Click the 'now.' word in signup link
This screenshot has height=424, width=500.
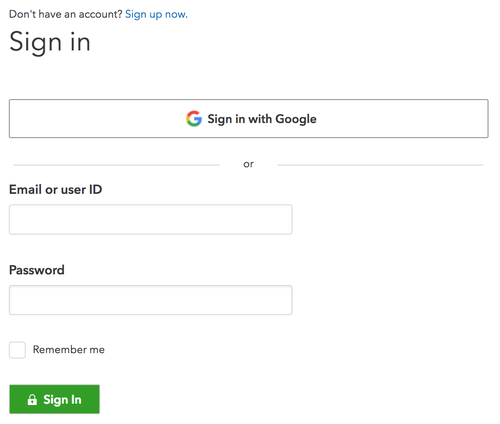(176, 15)
